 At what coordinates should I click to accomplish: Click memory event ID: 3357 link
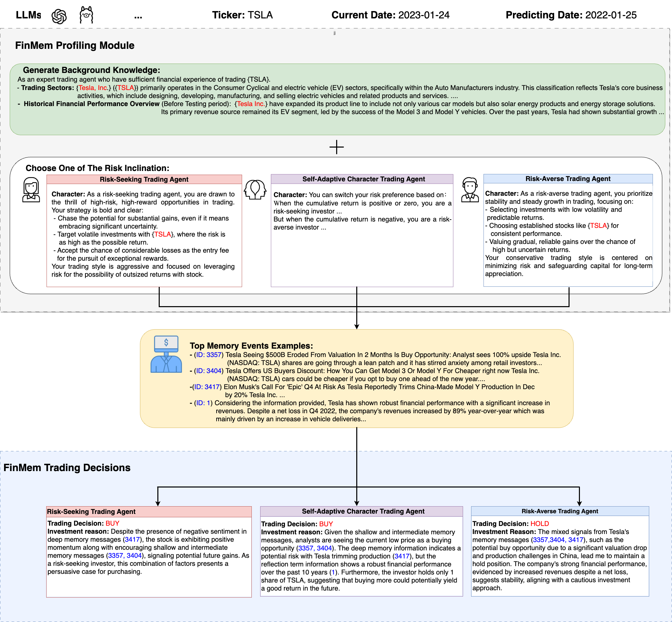(x=209, y=355)
